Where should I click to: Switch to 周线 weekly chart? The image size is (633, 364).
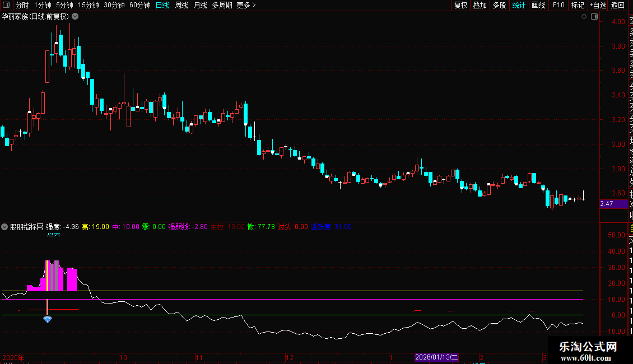(x=181, y=5)
